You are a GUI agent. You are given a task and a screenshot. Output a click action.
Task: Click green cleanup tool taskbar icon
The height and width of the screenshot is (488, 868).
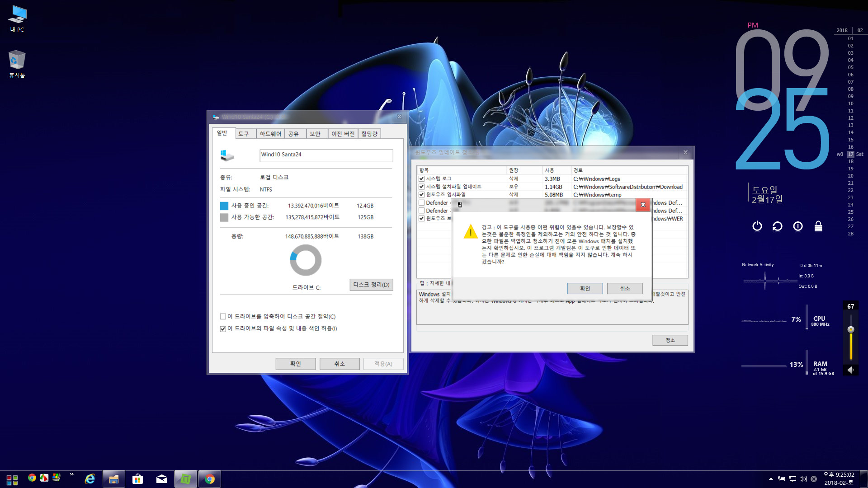[185, 479]
